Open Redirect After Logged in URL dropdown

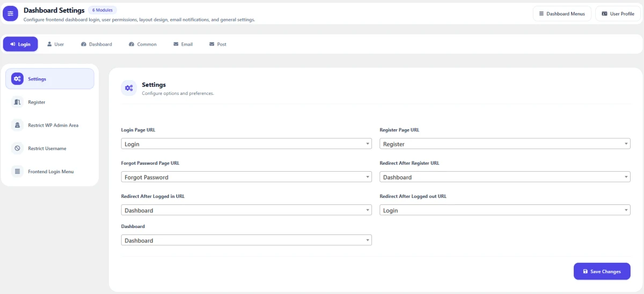pos(246,210)
